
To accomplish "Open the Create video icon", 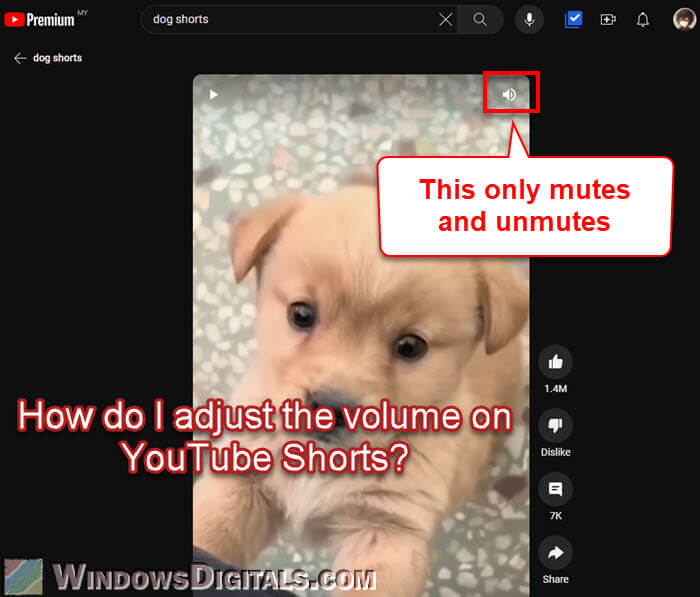I will pyautogui.click(x=608, y=19).
